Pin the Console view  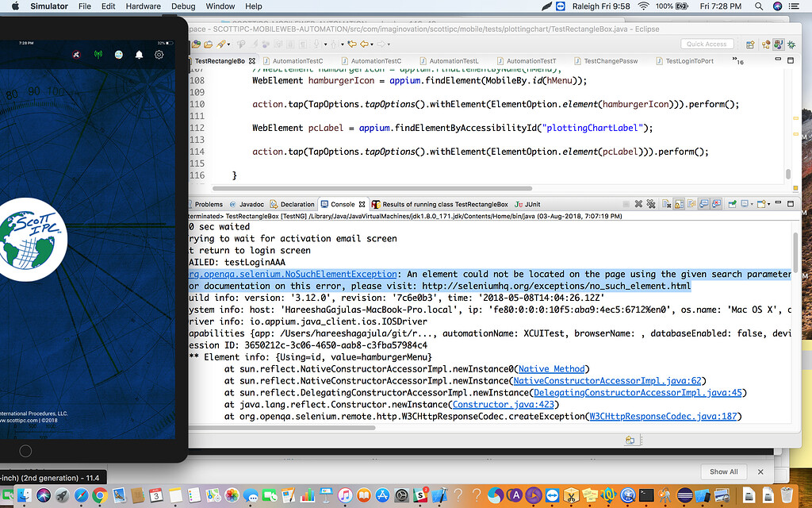click(733, 204)
